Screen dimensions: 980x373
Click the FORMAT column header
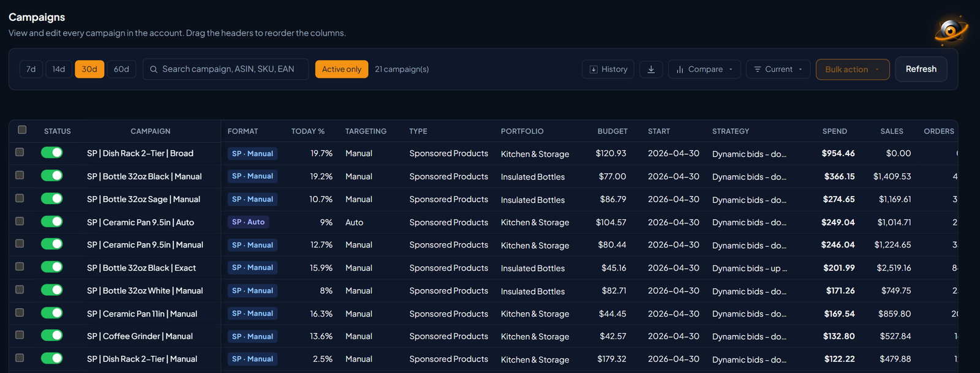click(x=243, y=131)
